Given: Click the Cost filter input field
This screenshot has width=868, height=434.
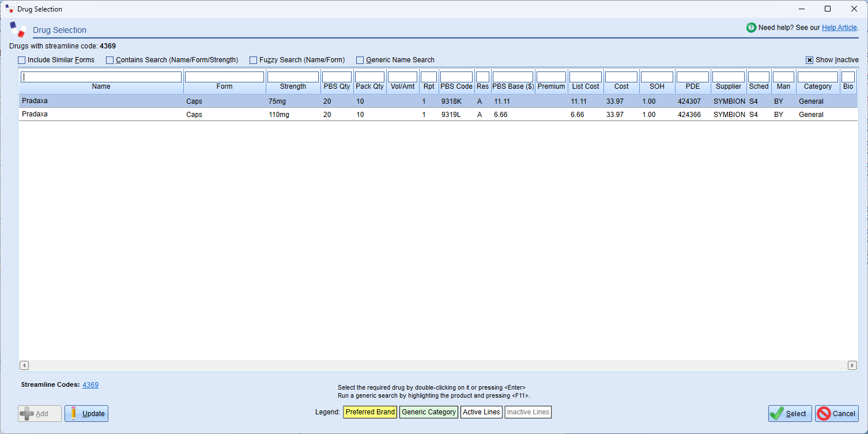Looking at the screenshot, I should (621, 77).
